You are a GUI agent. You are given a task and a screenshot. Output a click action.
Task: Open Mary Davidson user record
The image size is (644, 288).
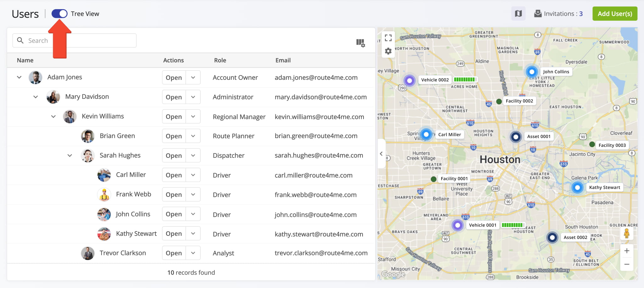174,97
